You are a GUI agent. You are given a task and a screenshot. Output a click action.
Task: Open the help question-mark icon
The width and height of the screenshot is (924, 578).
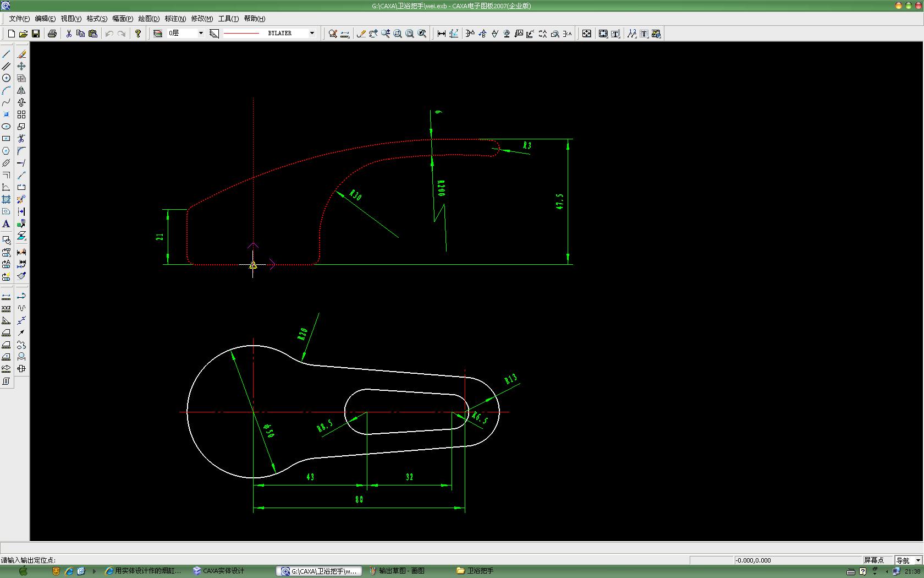click(138, 34)
